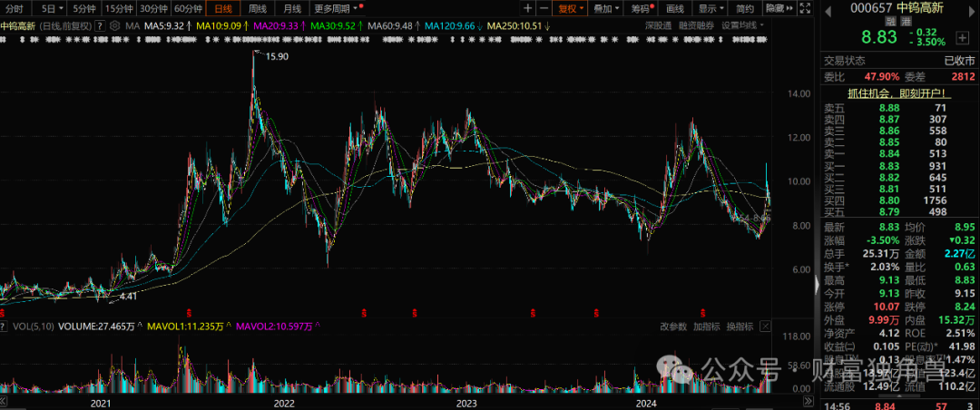
Task: Click the 2022 label on time axis
Action: coord(284,403)
